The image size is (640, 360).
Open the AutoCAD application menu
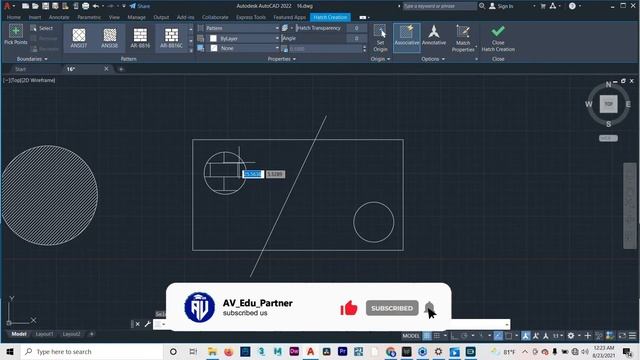click(x=7, y=6)
